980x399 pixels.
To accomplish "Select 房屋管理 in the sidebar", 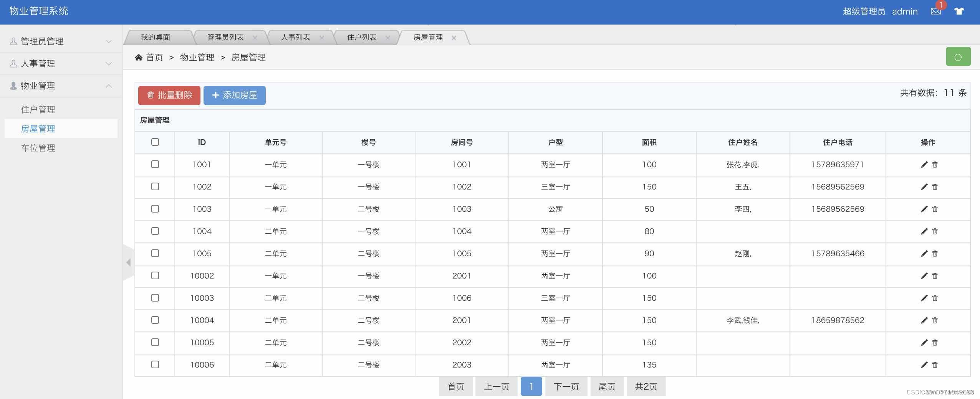I will pyautogui.click(x=61, y=129).
